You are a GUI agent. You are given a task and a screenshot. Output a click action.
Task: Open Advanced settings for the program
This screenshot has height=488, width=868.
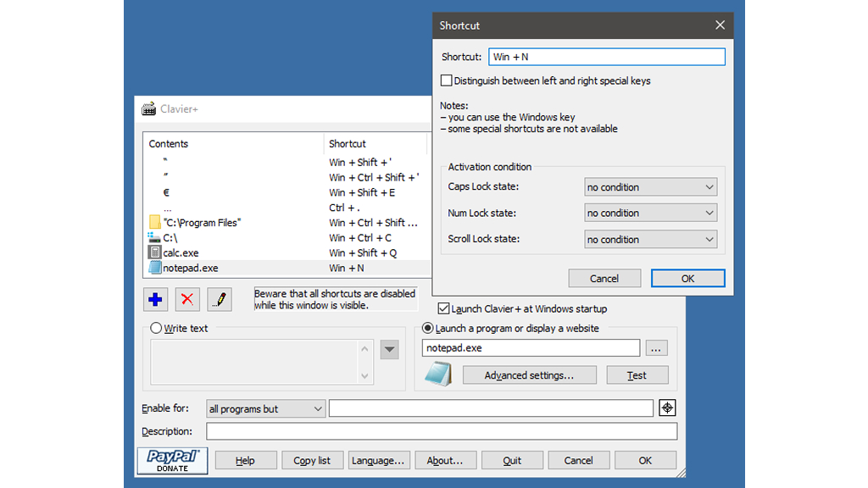(x=529, y=375)
